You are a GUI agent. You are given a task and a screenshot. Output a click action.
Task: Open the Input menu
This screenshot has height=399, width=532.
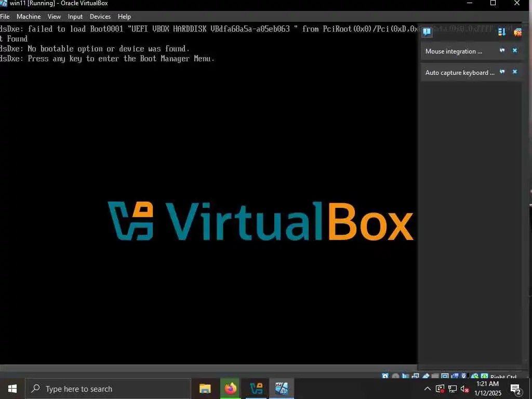point(75,16)
